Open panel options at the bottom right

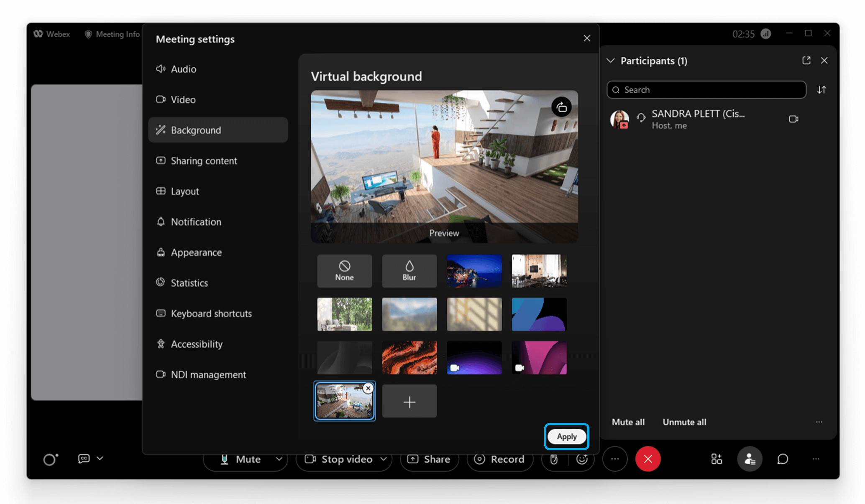coord(816,459)
